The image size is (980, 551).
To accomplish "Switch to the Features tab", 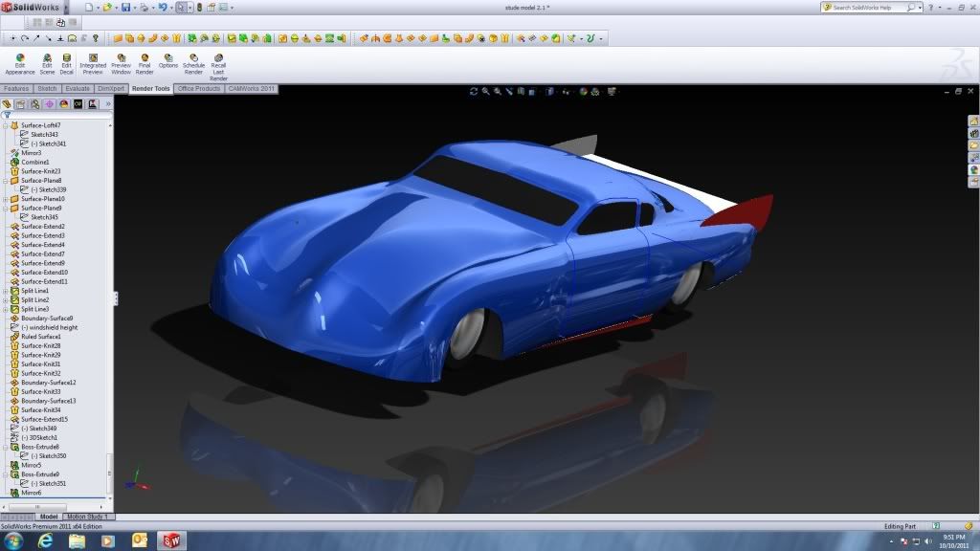I will coord(16,88).
